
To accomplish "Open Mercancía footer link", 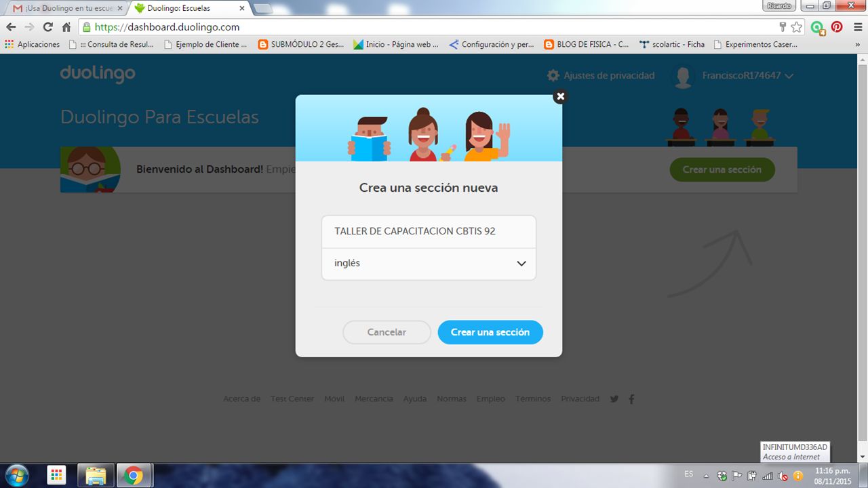I will 374,399.
